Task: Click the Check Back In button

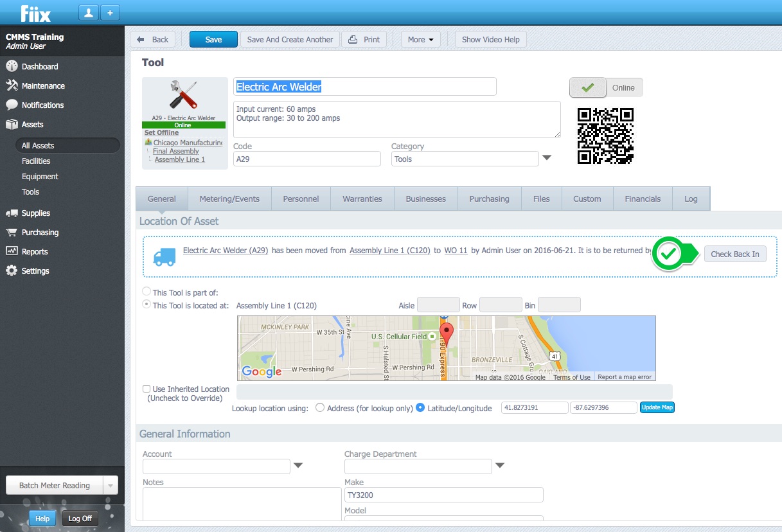Action: coord(735,254)
